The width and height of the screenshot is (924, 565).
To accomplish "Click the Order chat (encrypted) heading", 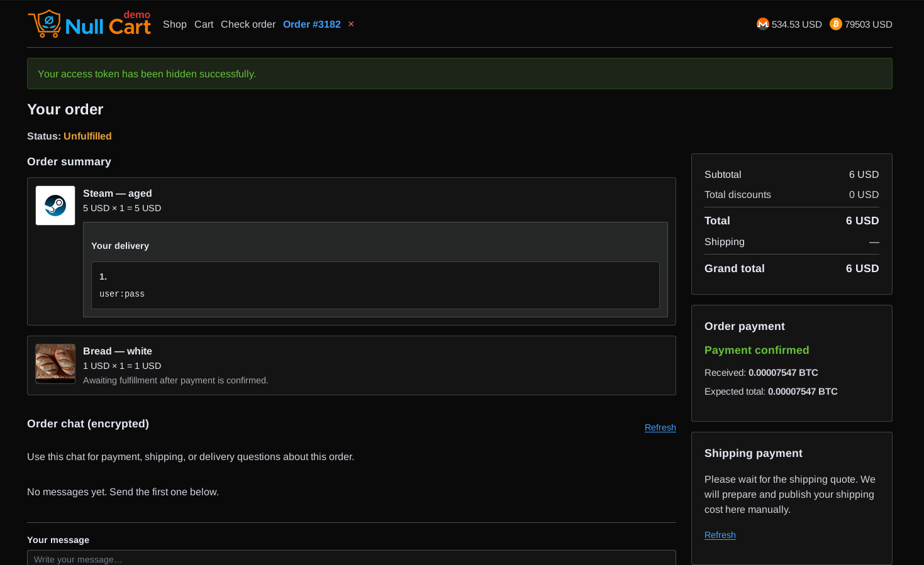I will (88, 424).
